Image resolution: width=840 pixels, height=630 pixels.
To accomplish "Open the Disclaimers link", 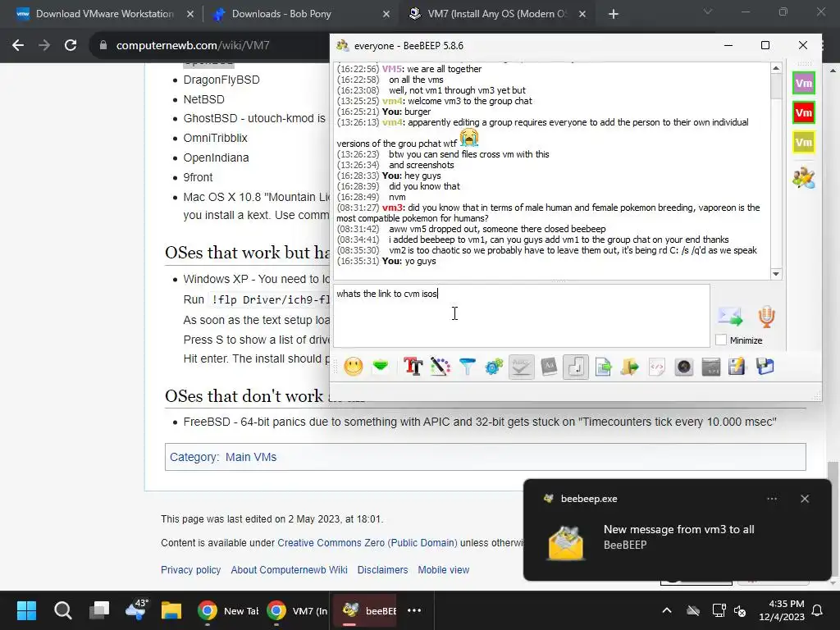I will click(382, 570).
